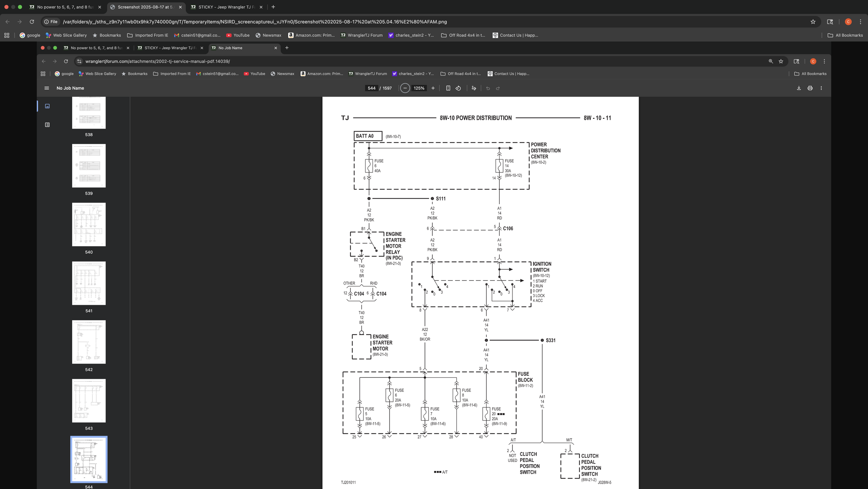Click the 125% zoom level field
The height and width of the screenshot is (489, 868).
click(419, 88)
